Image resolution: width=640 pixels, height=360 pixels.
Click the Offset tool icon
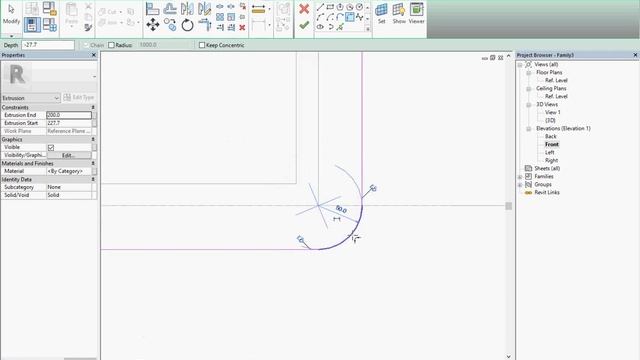170,8
